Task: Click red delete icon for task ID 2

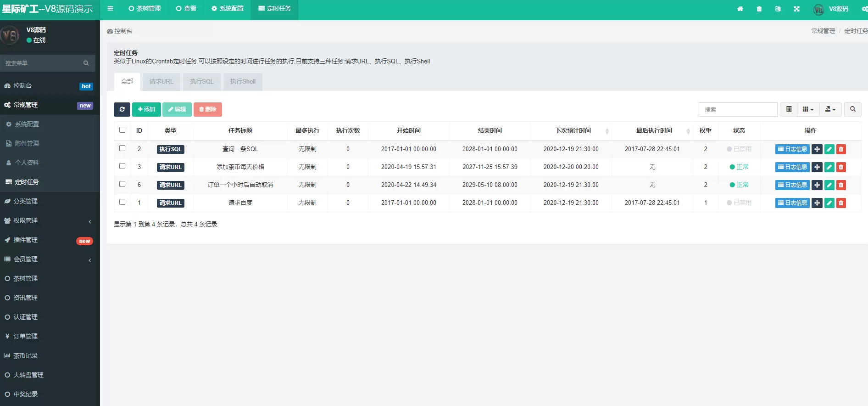Action: (x=841, y=149)
